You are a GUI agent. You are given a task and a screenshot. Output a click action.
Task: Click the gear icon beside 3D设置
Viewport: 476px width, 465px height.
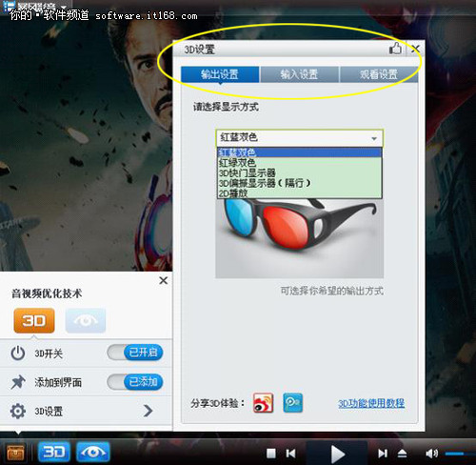click(18, 411)
